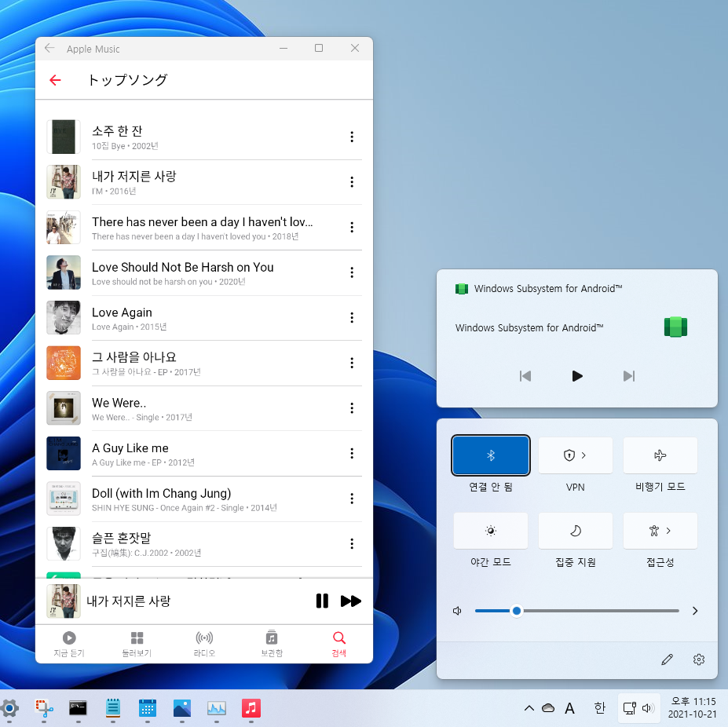728x727 pixels.
Task: Click the OneDrive cloud tray icon
Action: coord(548,708)
